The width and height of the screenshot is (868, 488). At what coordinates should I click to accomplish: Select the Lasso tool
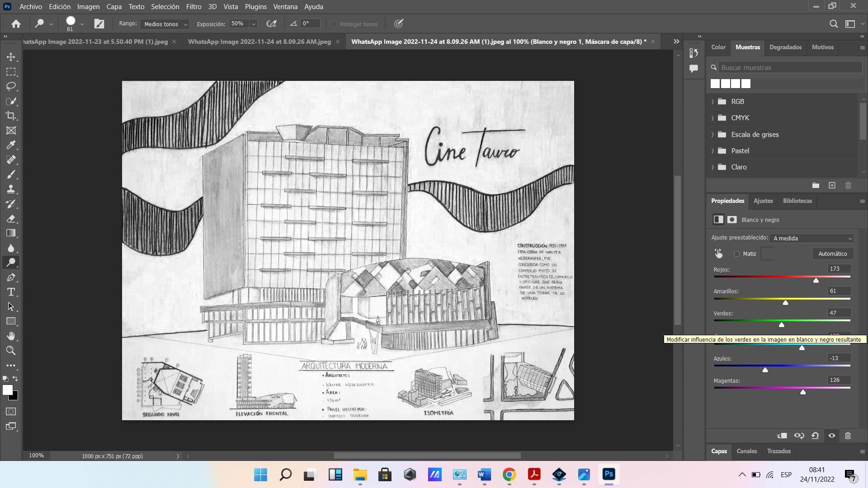11,86
